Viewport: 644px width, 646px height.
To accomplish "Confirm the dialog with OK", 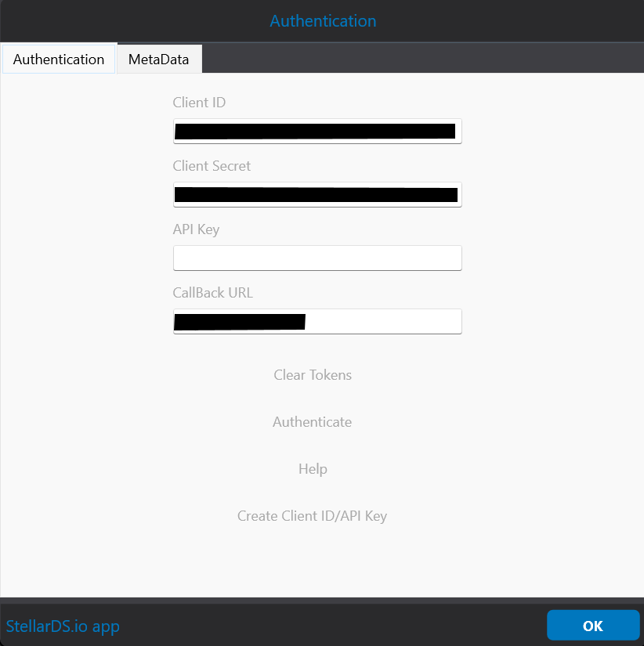I will click(593, 626).
